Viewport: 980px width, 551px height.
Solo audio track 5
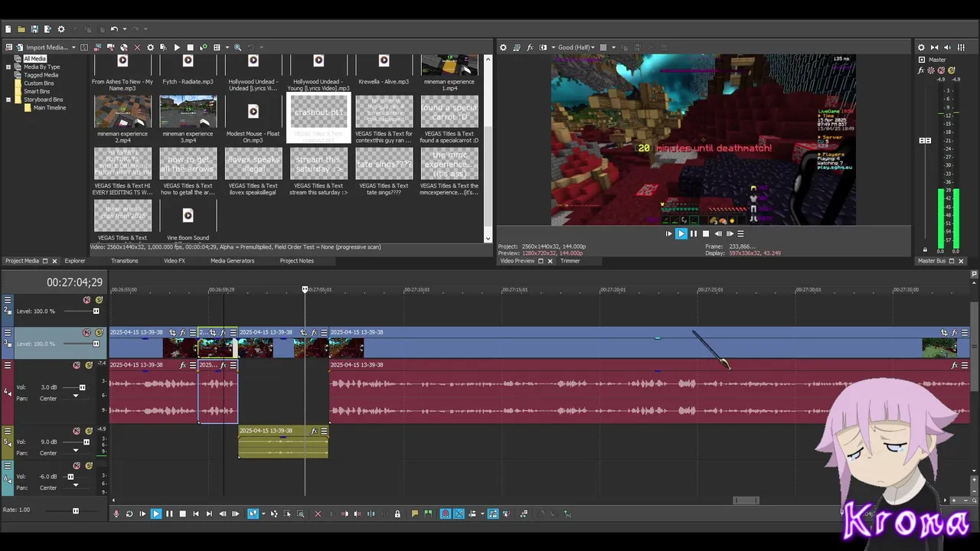pos(89,432)
